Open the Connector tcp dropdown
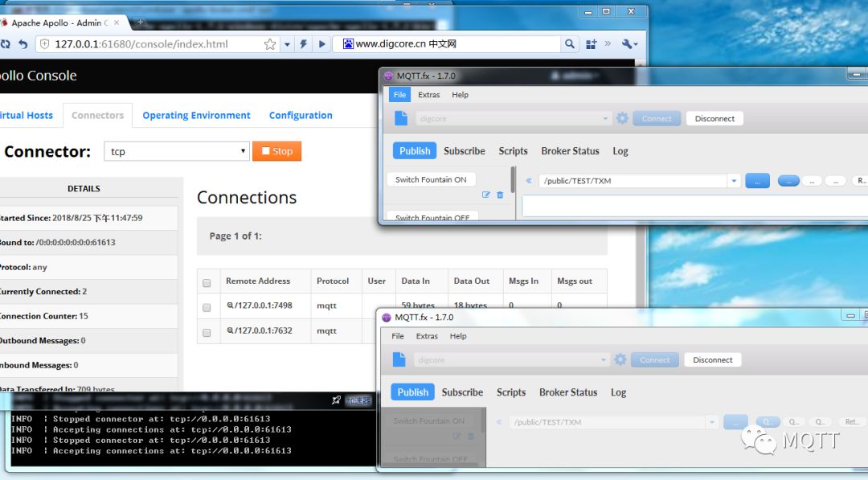Image resolution: width=868 pixels, height=480 pixels. [177, 151]
